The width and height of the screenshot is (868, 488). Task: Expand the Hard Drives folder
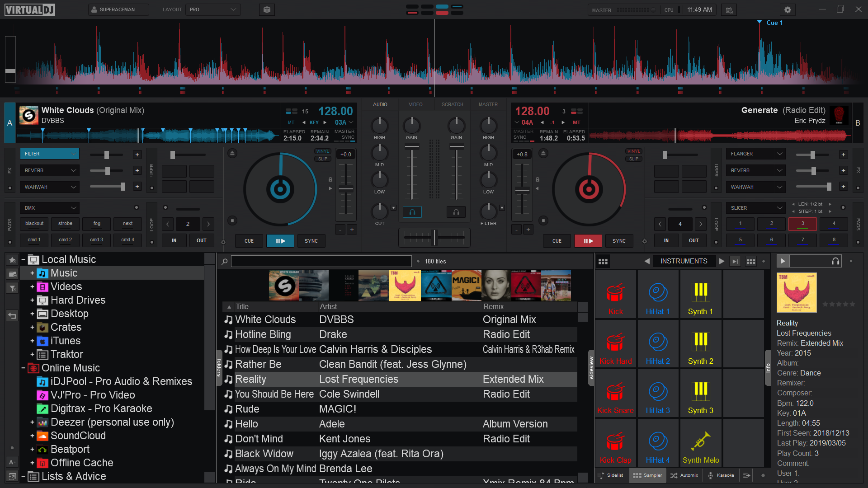click(x=32, y=300)
